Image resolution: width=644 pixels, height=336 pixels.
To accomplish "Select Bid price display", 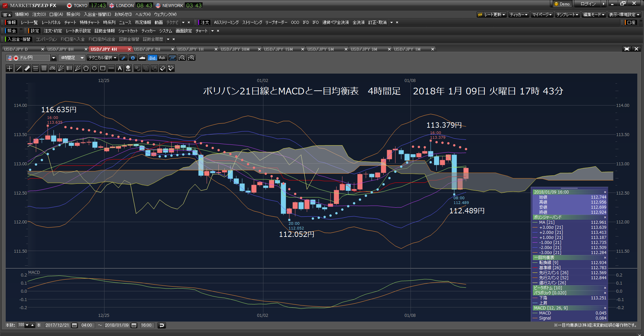I will coord(152,58).
